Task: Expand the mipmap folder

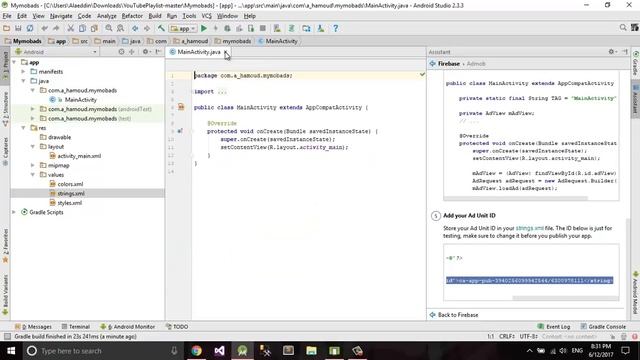Action: [33, 166]
